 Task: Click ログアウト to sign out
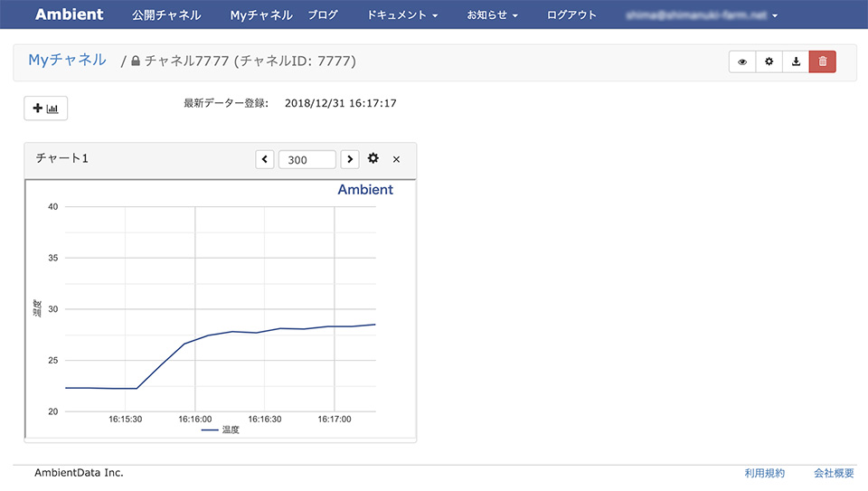tap(571, 14)
